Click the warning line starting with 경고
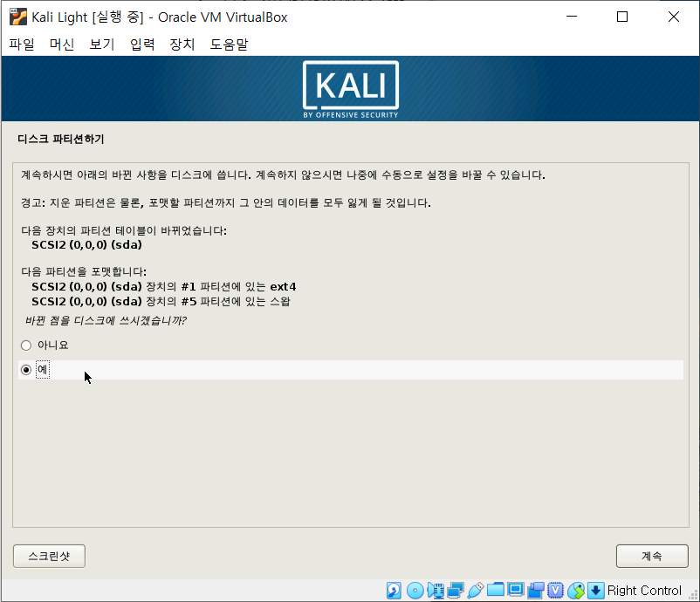Screen dimensions: 700x602 (226, 203)
